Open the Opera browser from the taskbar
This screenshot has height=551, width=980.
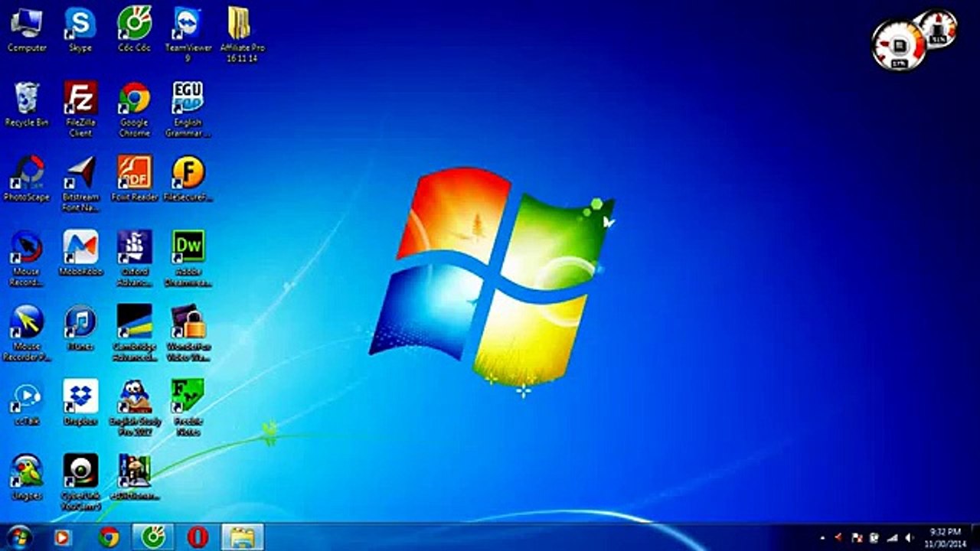[x=198, y=537]
